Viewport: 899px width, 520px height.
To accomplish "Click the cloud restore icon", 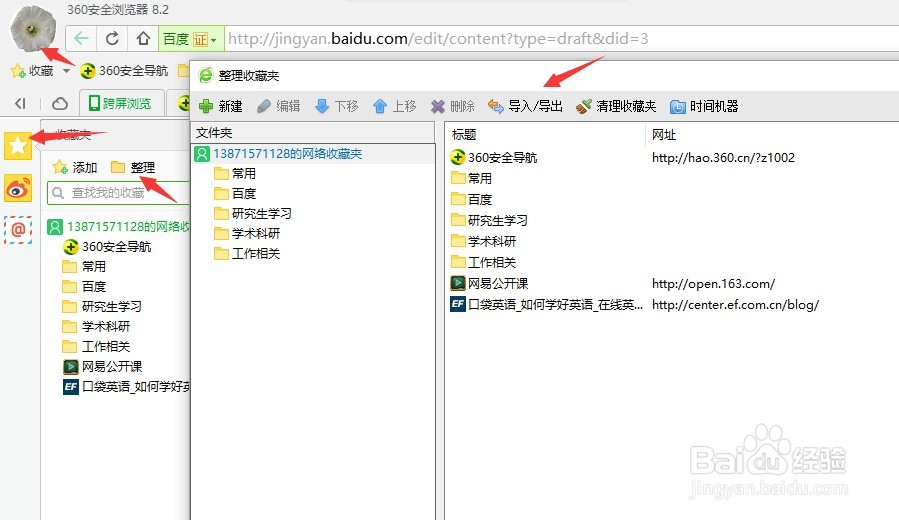I will 60,103.
